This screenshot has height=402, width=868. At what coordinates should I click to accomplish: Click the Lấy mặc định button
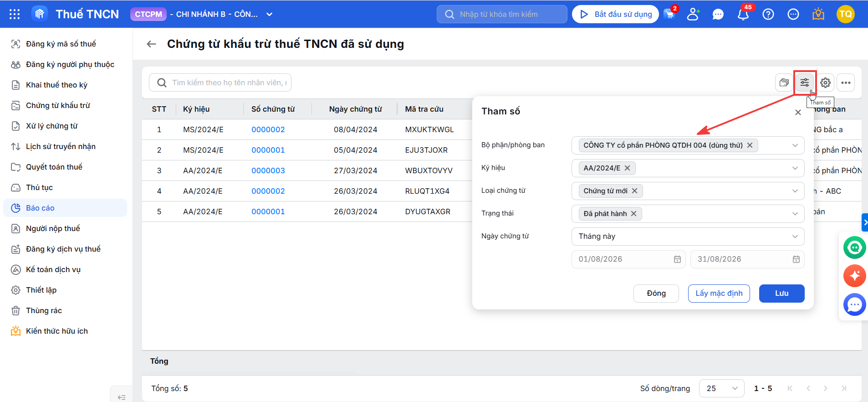point(719,293)
